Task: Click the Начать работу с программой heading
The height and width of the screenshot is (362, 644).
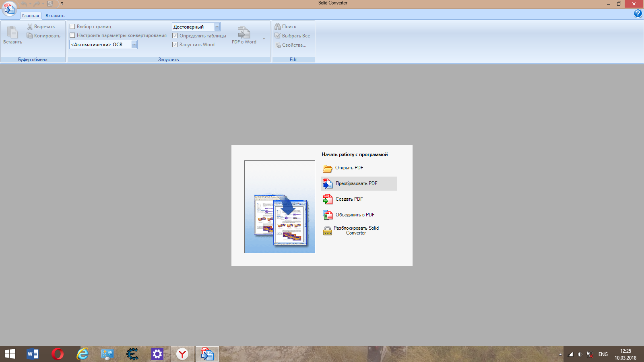Action: tap(355, 154)
